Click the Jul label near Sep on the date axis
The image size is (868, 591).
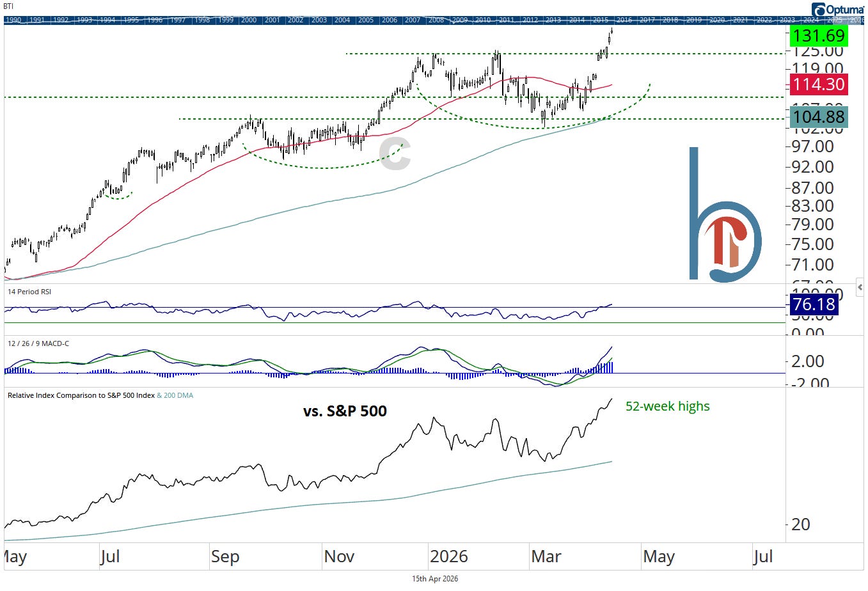click(x=110, y=556)
